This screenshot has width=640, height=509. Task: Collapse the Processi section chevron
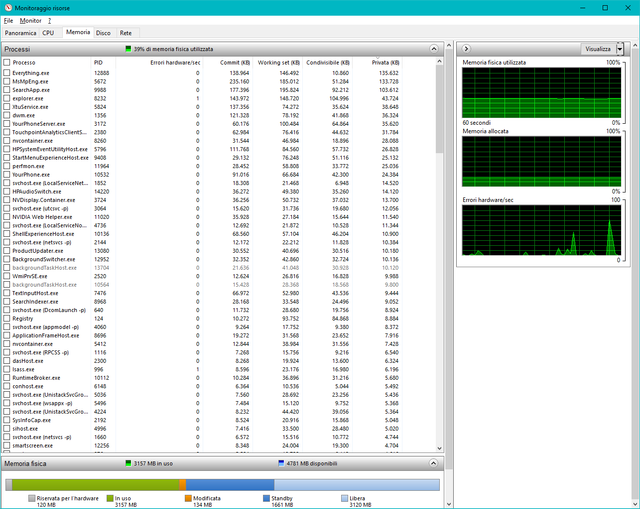433,49
